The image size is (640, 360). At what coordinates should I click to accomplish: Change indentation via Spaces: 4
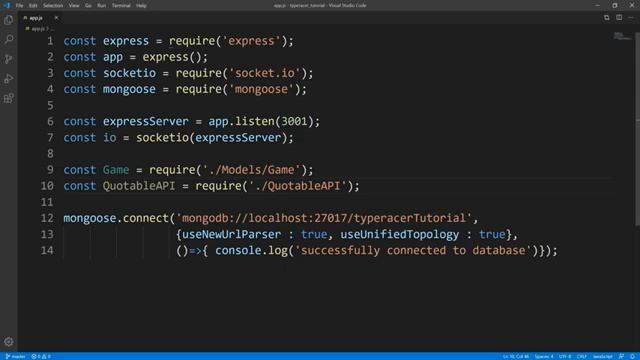(x=544, y=356)
